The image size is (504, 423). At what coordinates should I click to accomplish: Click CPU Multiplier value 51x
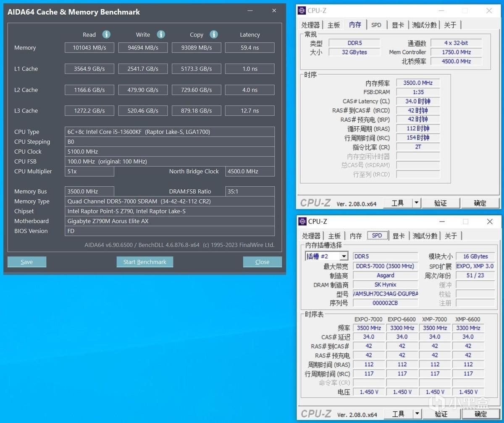point(89,171)
